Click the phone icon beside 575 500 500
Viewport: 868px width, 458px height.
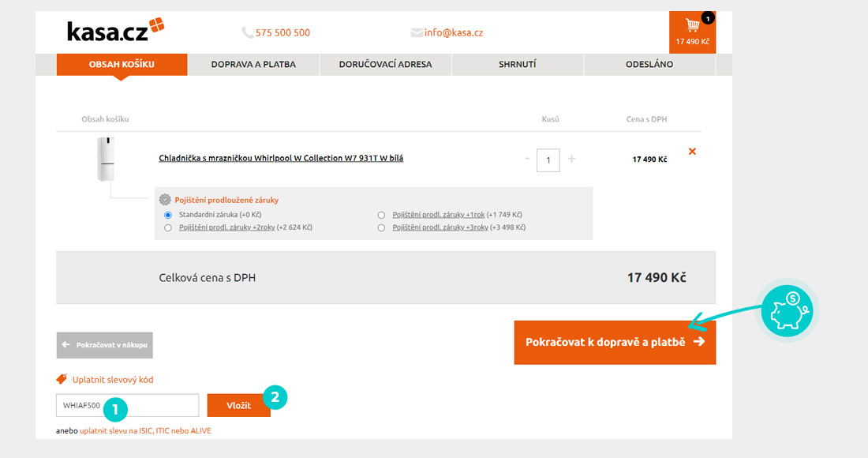pyautogui.click(x=247, y=32)
